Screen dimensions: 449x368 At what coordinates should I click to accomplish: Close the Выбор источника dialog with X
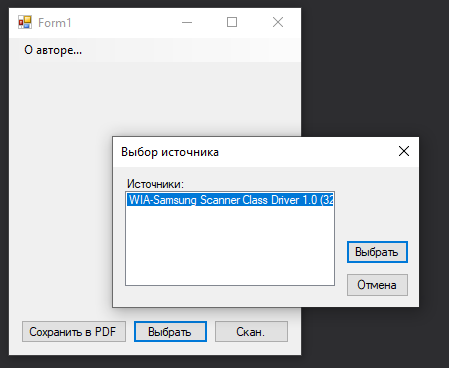404,151
